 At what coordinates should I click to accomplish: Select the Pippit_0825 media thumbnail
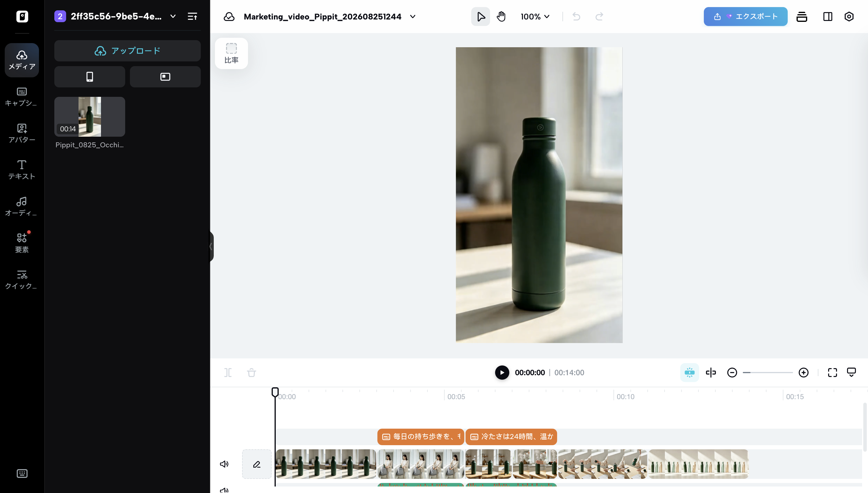pyautogui.click(x=90, y=117)
